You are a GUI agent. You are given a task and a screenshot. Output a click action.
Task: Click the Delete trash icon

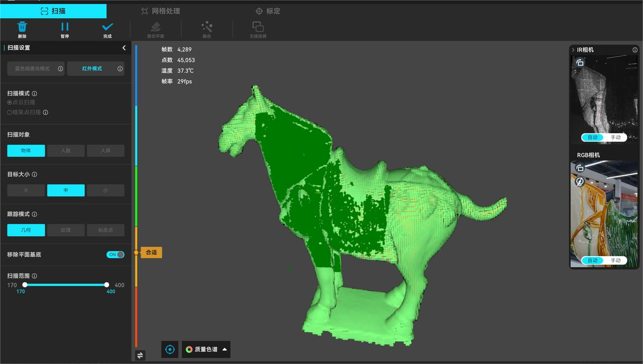pos(22,27)
